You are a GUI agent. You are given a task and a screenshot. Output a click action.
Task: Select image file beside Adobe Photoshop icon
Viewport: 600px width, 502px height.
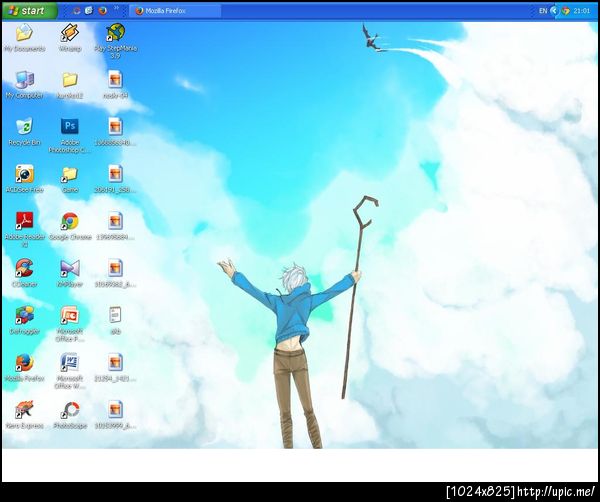[115, 132]
